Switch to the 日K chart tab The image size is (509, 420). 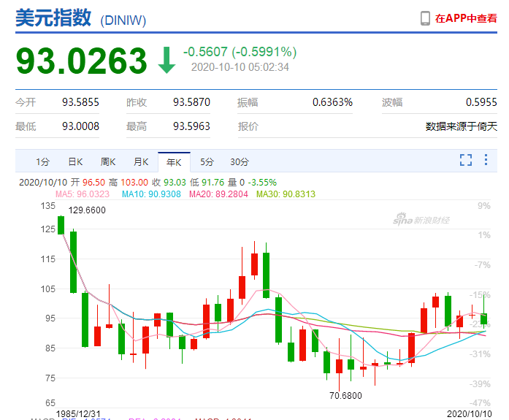coord(75,162)
